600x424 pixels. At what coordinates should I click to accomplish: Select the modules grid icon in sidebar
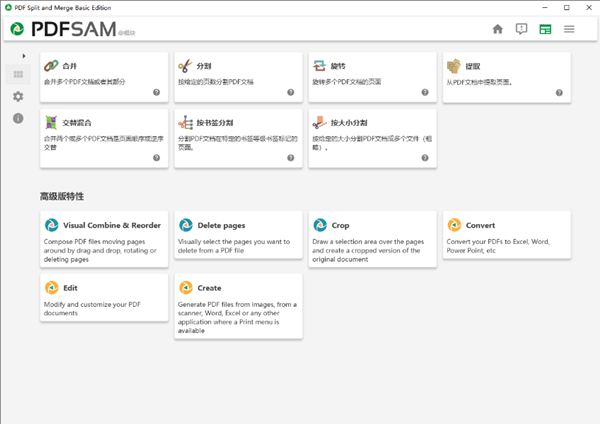(18, 74)
